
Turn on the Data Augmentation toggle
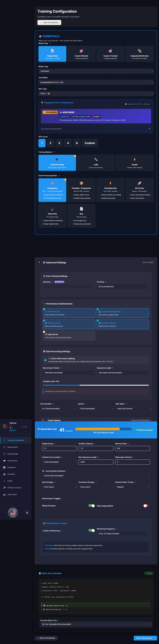[145, 505]
